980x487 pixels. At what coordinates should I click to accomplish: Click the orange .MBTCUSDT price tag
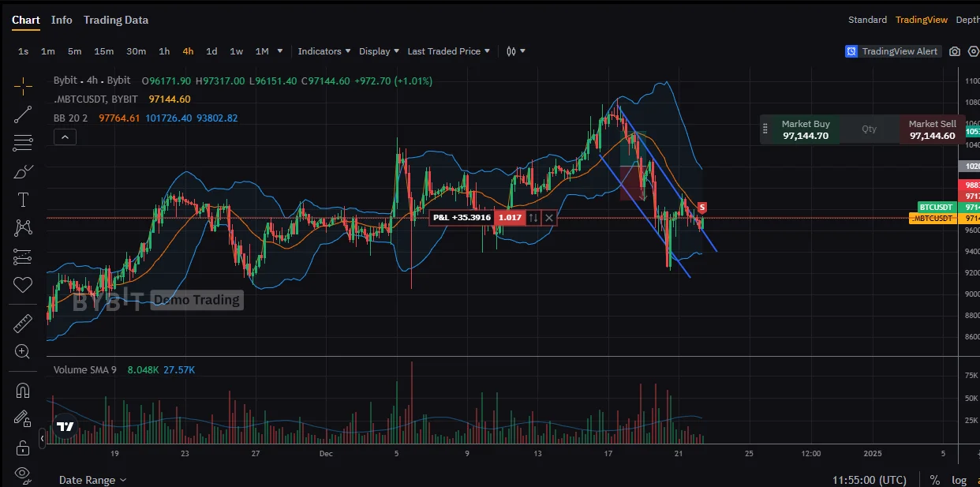tap(933, 218)
